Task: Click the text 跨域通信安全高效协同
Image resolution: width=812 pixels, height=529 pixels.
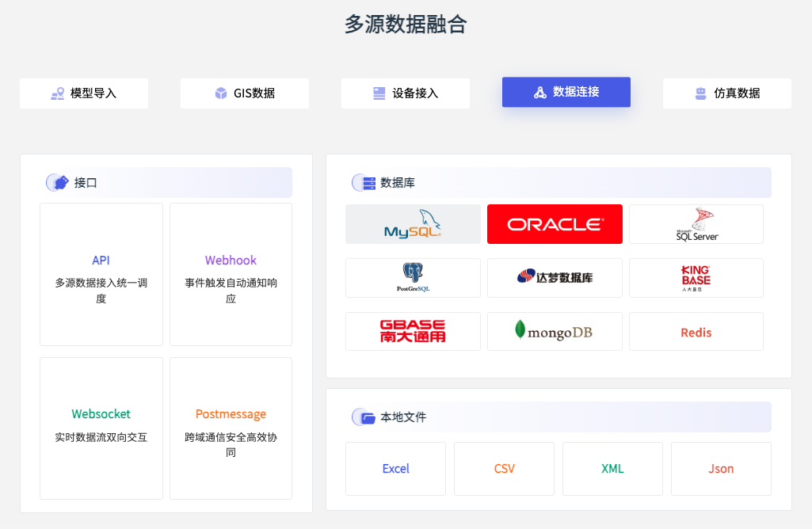Action: coord(231,444)
